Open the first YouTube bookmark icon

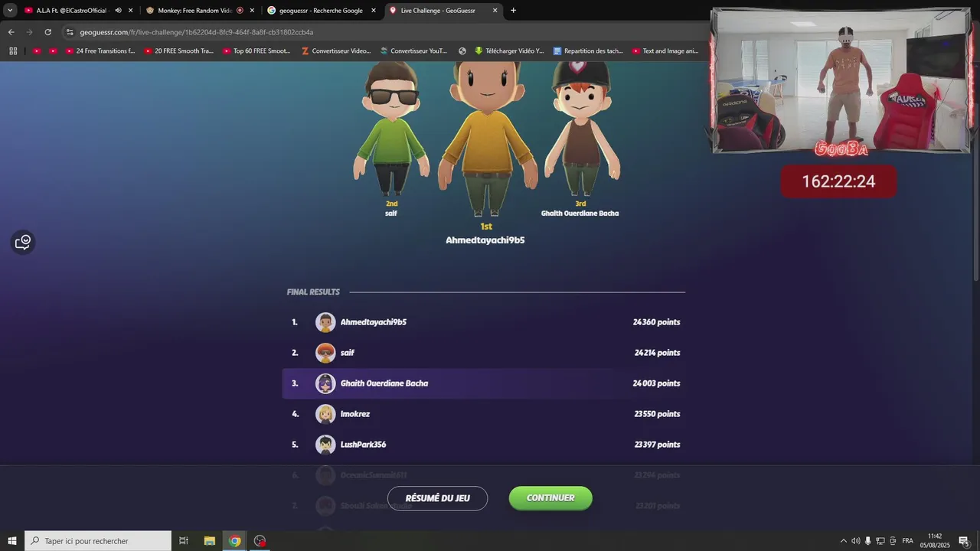(x=36, y=51)
